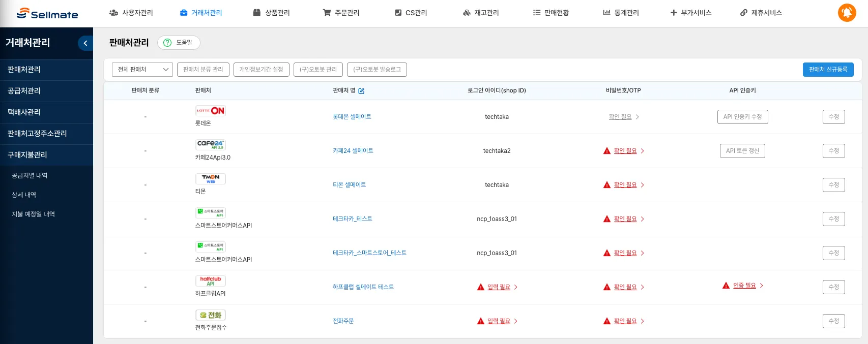Click the 롯데온 ON logo thumbnail
The image size is (868, 344).
point(211,111)
